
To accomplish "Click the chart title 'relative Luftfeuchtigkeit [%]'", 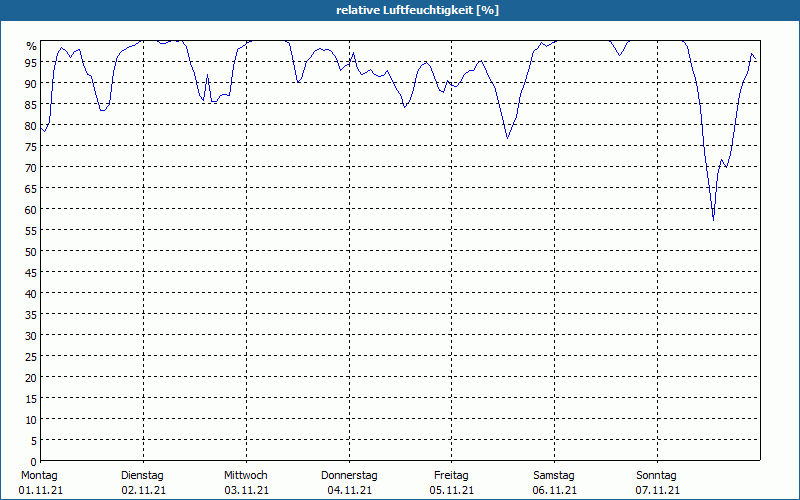I will 417,10.
